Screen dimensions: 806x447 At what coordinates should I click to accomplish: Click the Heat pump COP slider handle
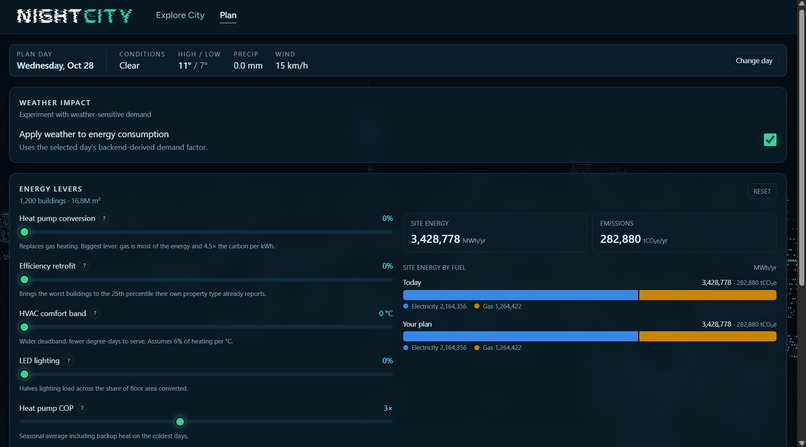tap(180, 422)
